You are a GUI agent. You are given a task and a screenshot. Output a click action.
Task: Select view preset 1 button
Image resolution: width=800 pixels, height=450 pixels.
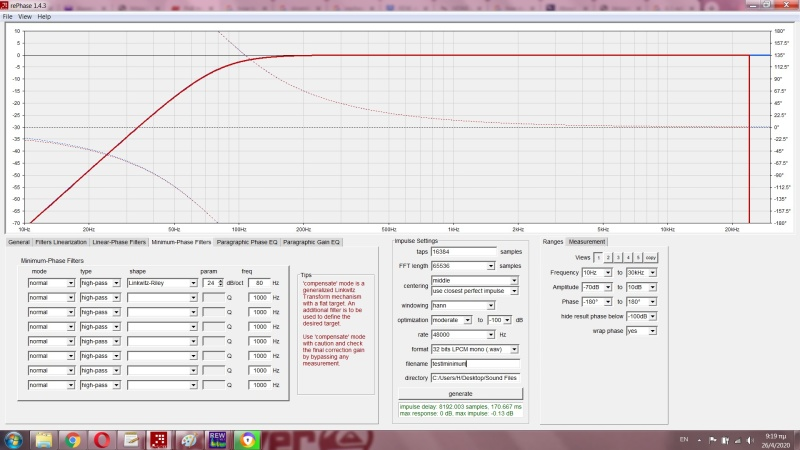pos(598,257)
